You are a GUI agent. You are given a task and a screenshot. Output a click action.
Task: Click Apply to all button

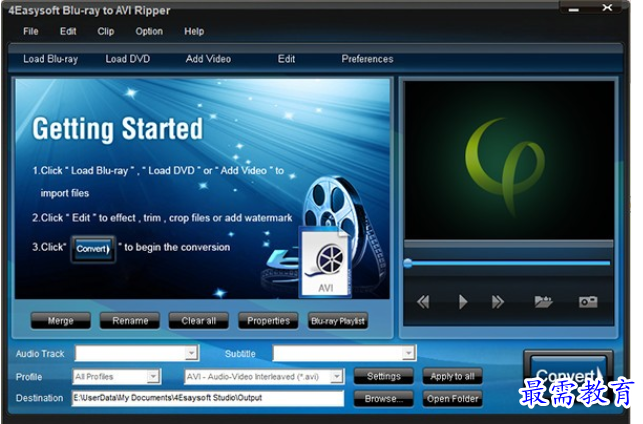coord(452,376)
